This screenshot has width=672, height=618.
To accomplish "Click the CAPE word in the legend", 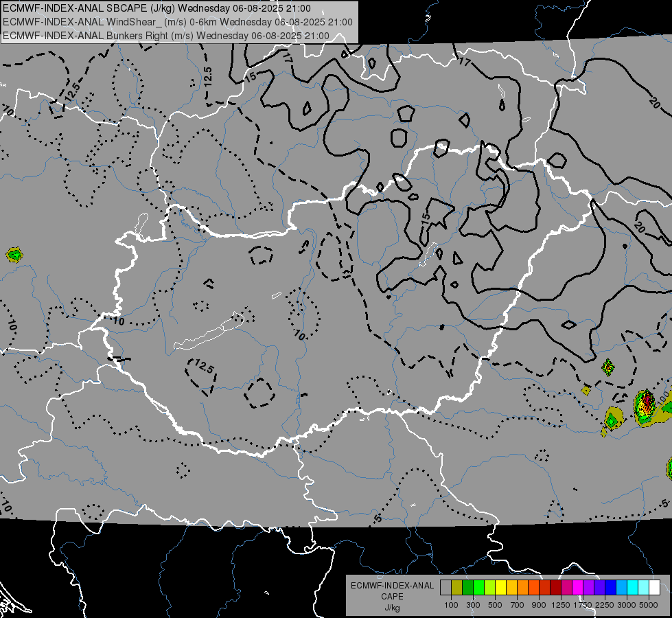I will pyautogui.click(x=392, y=597).
